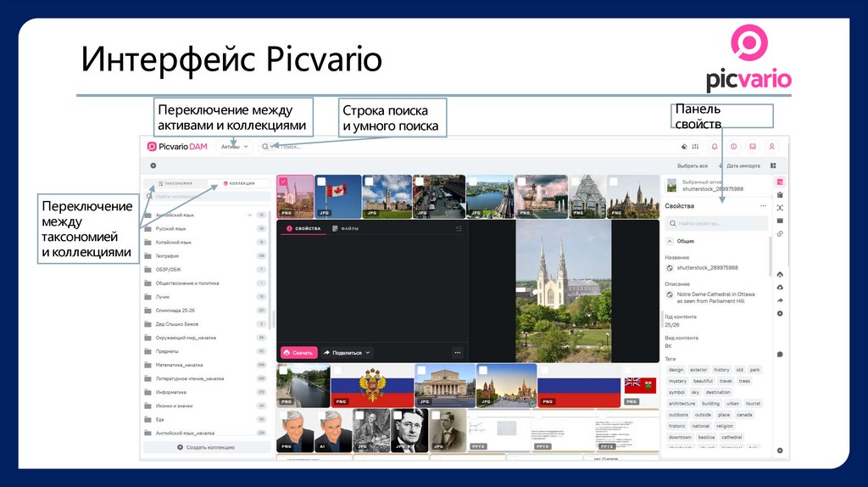Select the pink properties panel icon
The image size is (868, 487).
[780, 182]
